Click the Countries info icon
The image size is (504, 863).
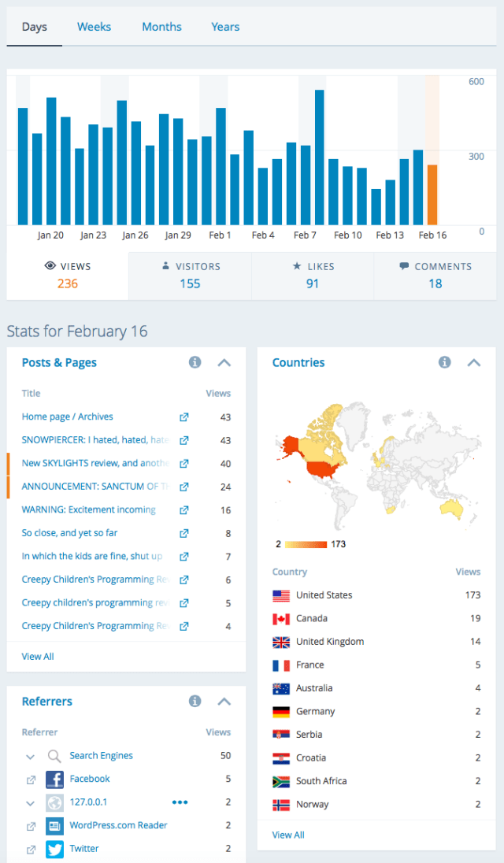tap(445, 362)
